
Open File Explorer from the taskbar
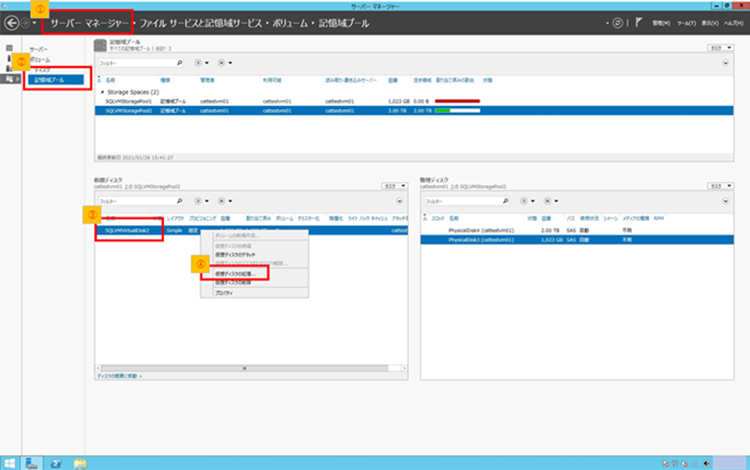click(79, 462)
